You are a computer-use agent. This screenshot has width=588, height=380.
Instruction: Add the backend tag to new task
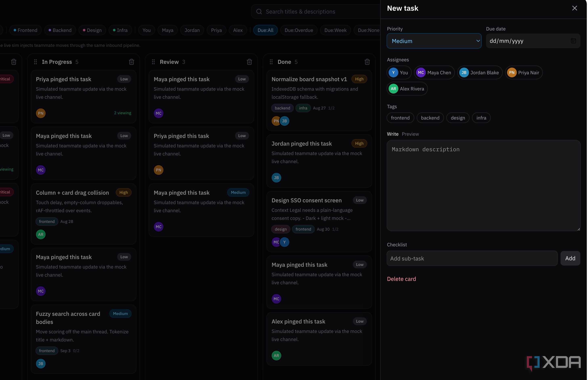point(430,118)
